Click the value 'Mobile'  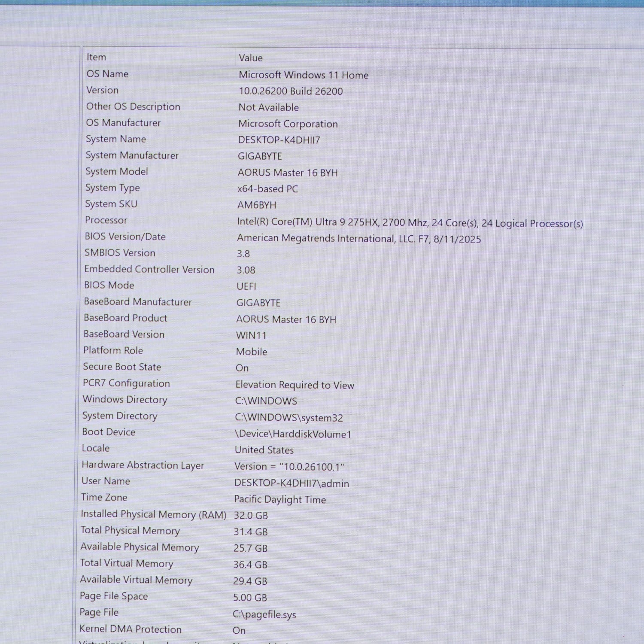click(252, 352)
